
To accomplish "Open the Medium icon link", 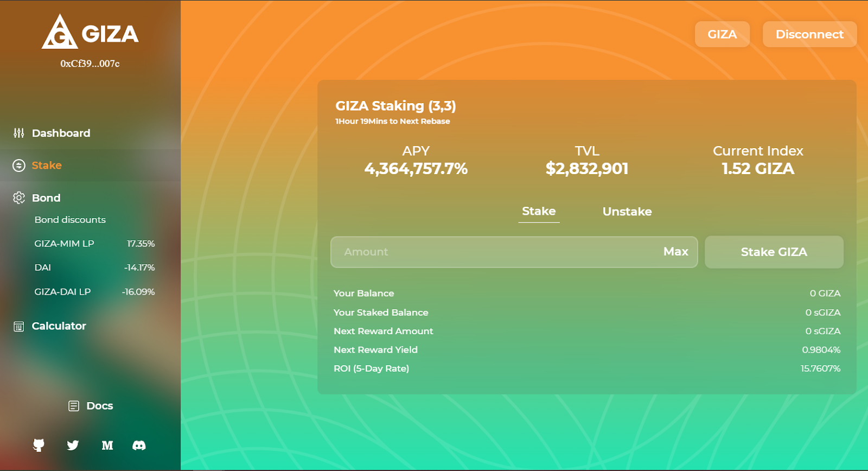I will click(x=107, y=445).
